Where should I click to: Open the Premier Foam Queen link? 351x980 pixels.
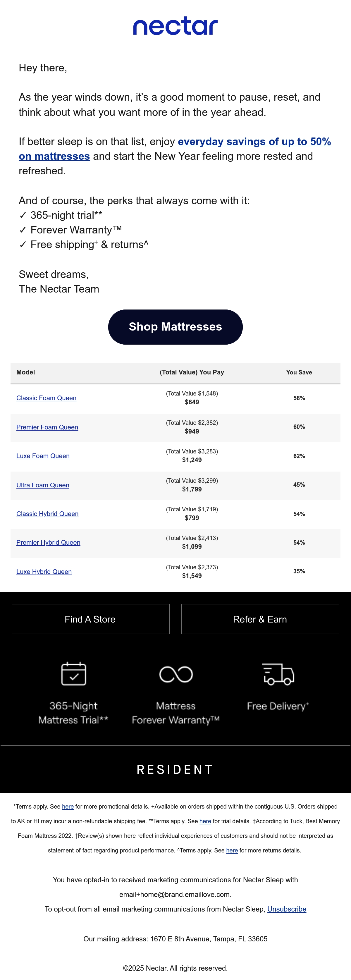[47, 427]
